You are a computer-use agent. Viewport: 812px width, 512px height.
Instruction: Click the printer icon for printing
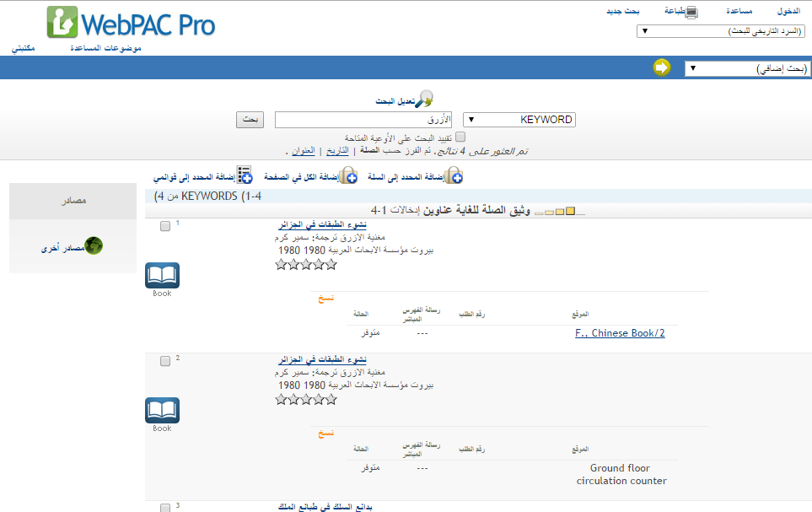pos(691,12)
